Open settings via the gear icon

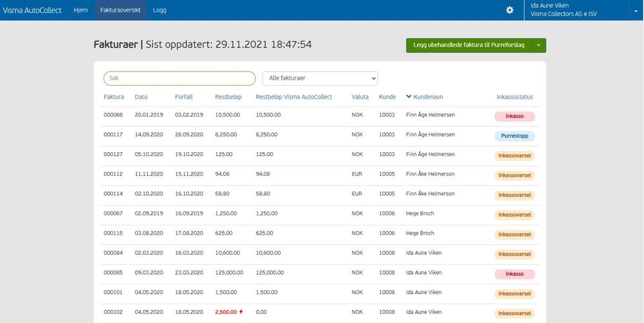[x=509, y=10]
